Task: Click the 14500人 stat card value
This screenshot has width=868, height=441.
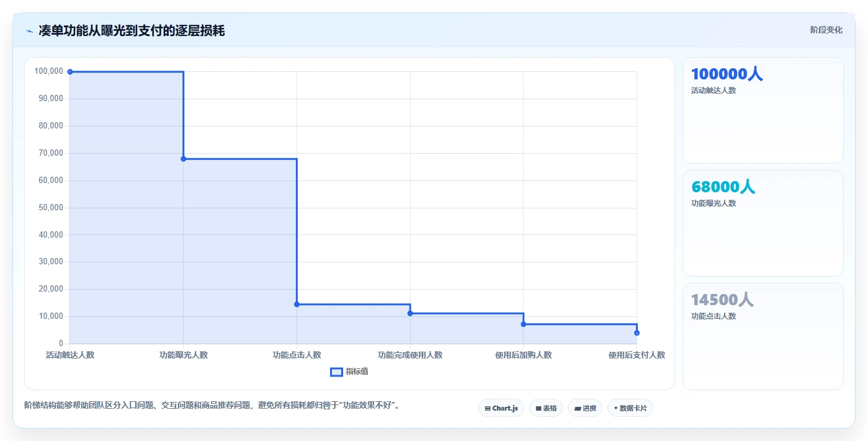Action: click(722, 300)
